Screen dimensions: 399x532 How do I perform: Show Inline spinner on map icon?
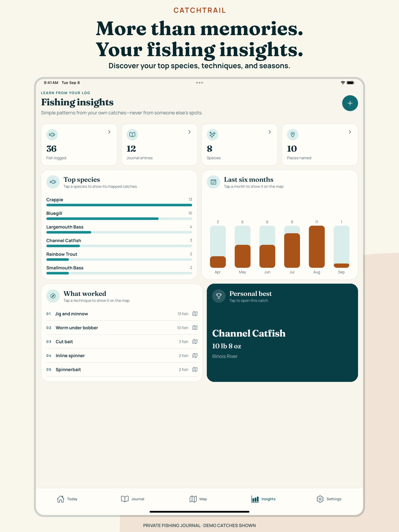point(195,355)
